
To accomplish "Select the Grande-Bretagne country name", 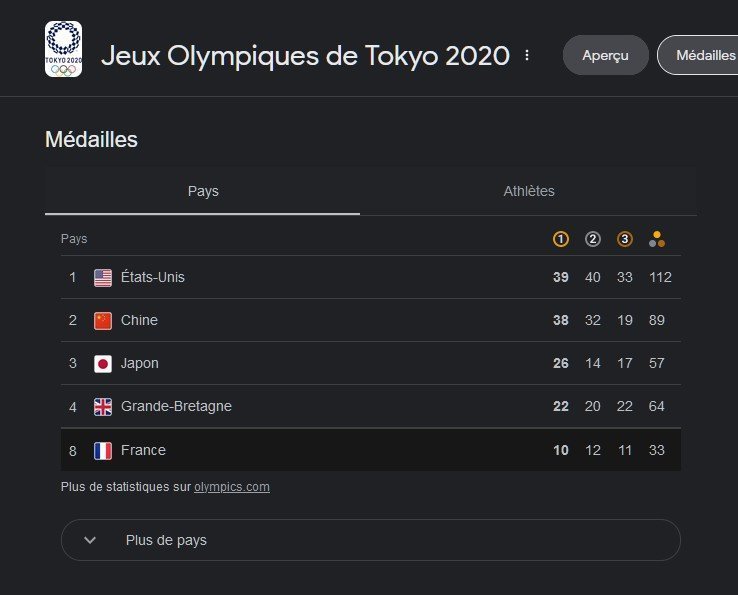I will [x=176, y=406].
